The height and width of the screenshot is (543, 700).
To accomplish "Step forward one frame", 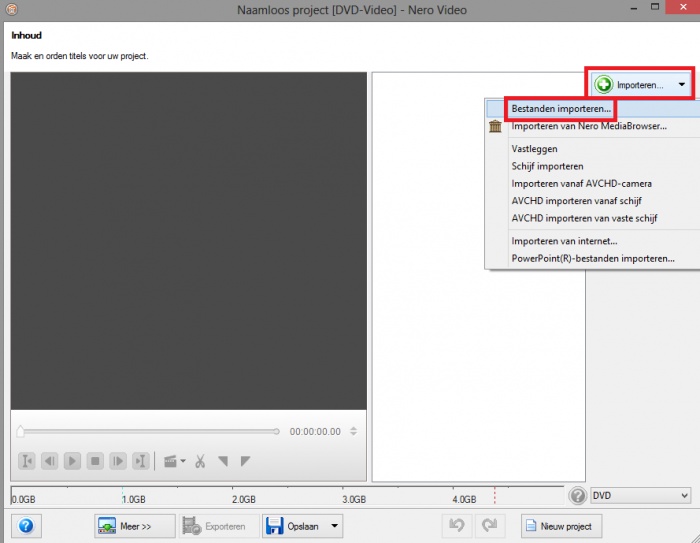I will tap(118, 461).
